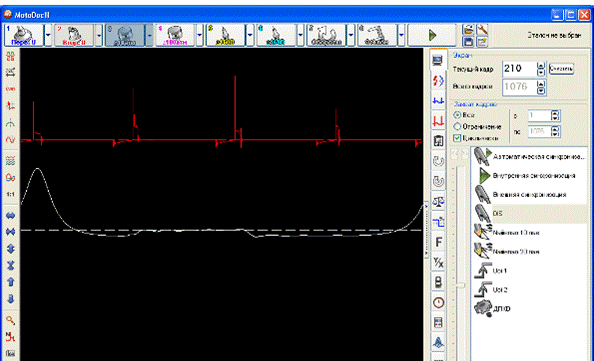
Task: Open the clock timer side tab
Action: point(438,302)
